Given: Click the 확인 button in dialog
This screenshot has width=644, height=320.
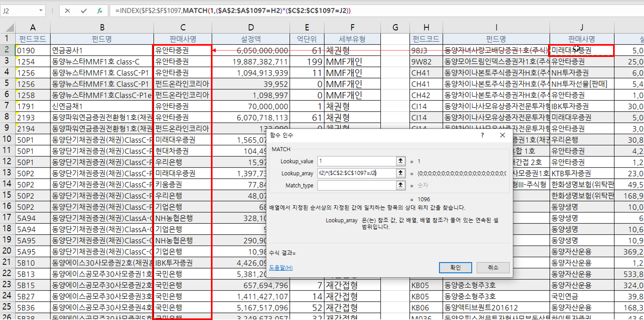Looking at the screenshot, I should tap(455, 267).
